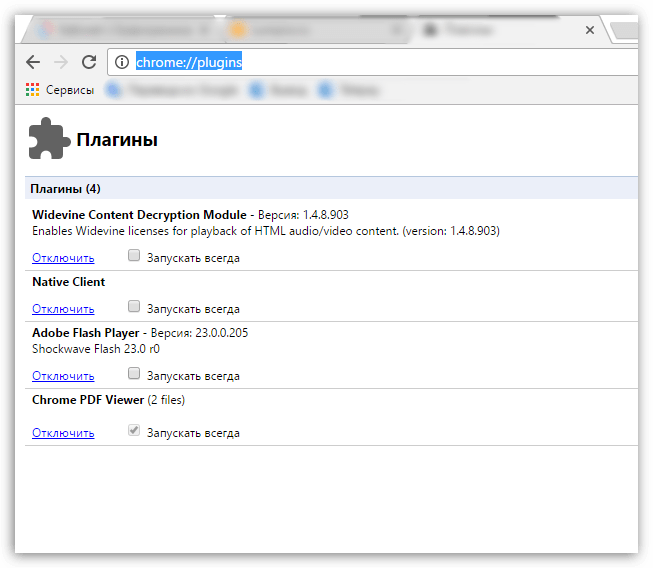Click the Widevine Content Decryption Module title
Screen dimensions: 653x568
pyautogui.click(x=139, y=215)
